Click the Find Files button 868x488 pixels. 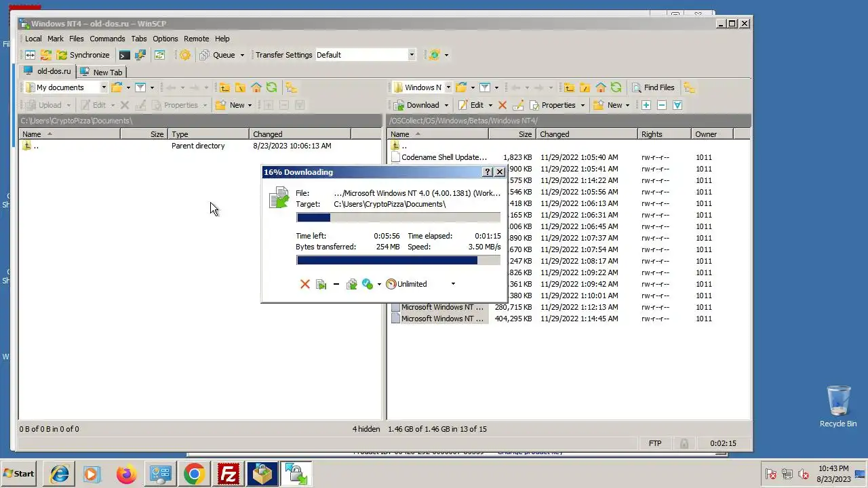point(654,87)
